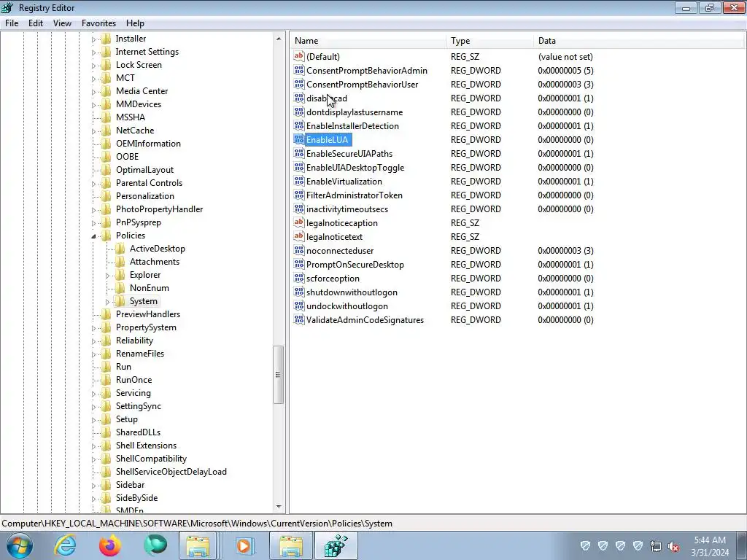Click the DWORD icon beside ValidateAdminCodeSignatures

[298, 319]
